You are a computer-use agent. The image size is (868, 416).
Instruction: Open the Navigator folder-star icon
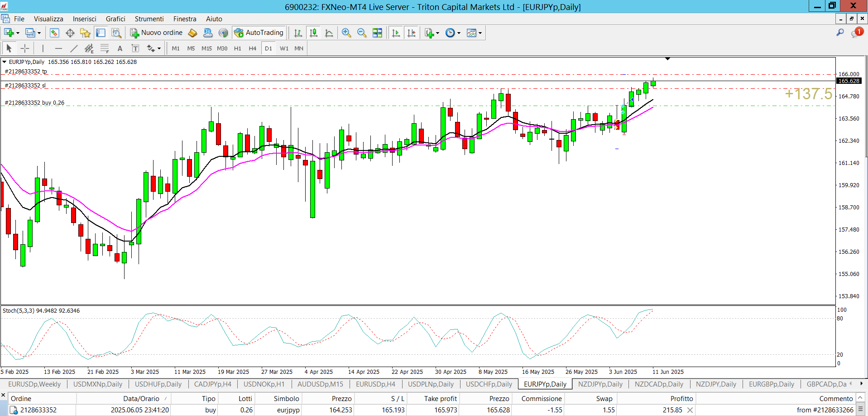[x=85, y=33]
